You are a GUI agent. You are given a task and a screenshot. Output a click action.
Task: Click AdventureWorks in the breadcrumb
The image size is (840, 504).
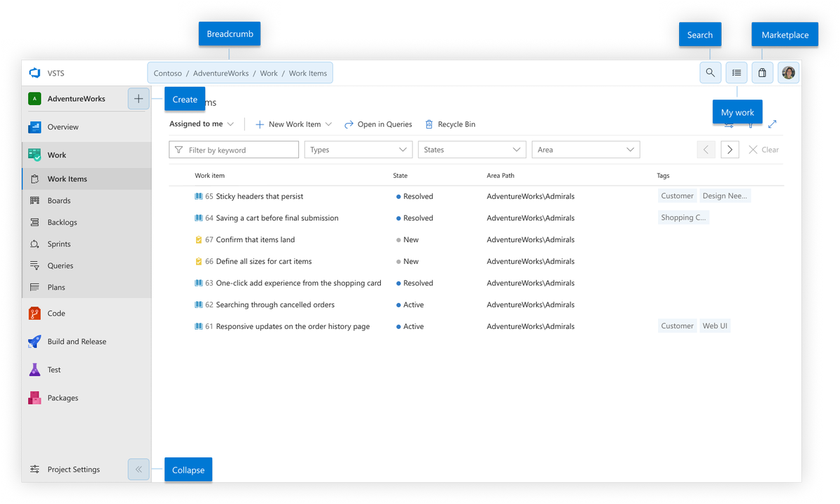click(x=220, y=73)
